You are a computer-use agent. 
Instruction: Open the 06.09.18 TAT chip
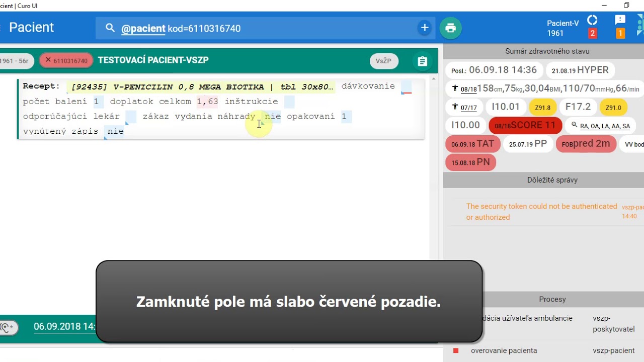tap(472, 144)
